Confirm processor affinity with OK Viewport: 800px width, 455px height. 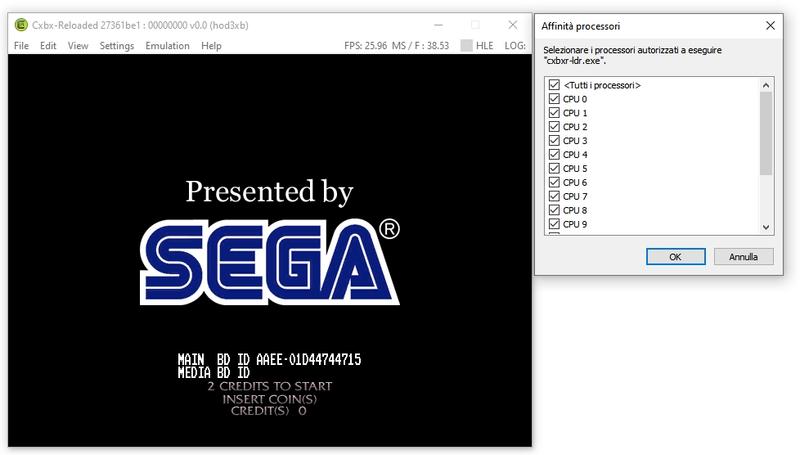click(676, 257)
